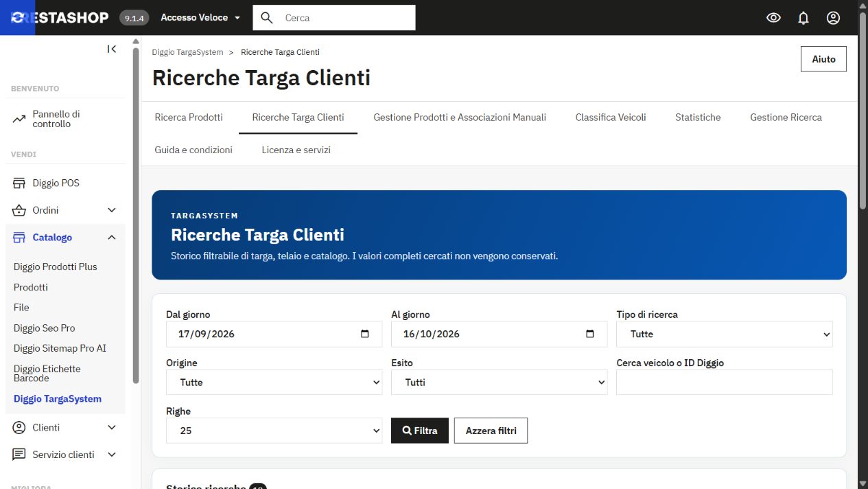Click the Dal giorno date field

(x=274, y=334)
